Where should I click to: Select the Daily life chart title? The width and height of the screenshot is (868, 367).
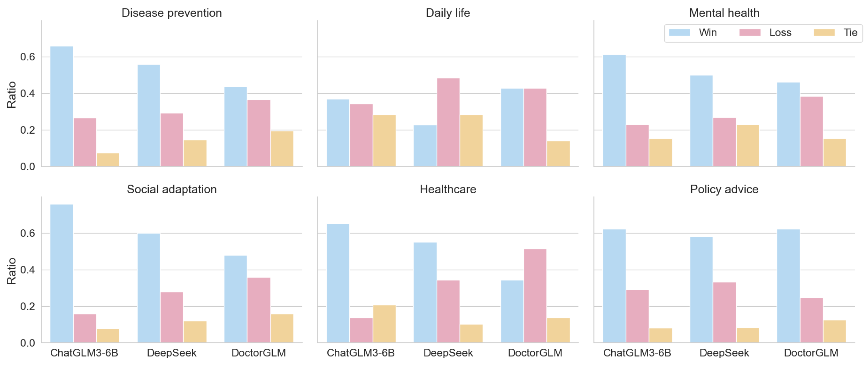(x=448, y=13)
